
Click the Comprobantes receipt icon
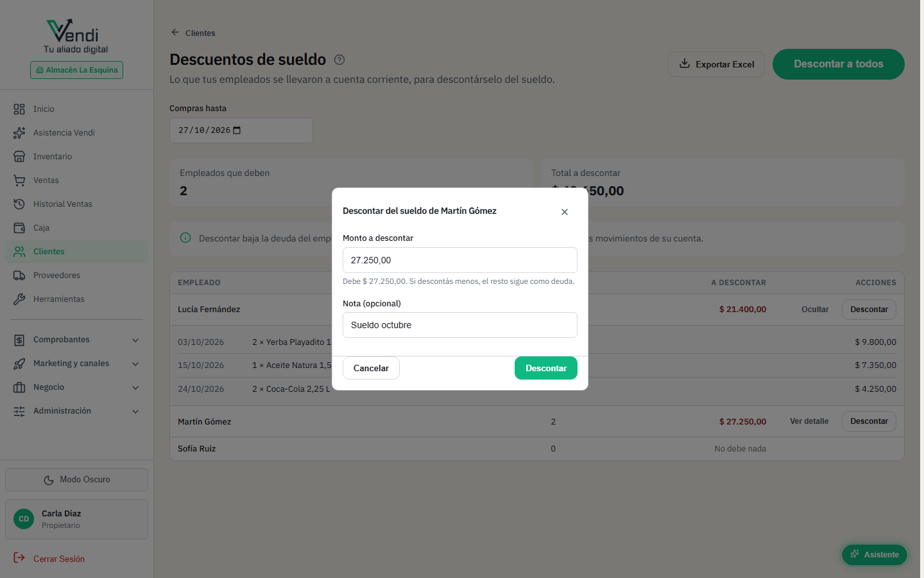(x=19, y=340)
